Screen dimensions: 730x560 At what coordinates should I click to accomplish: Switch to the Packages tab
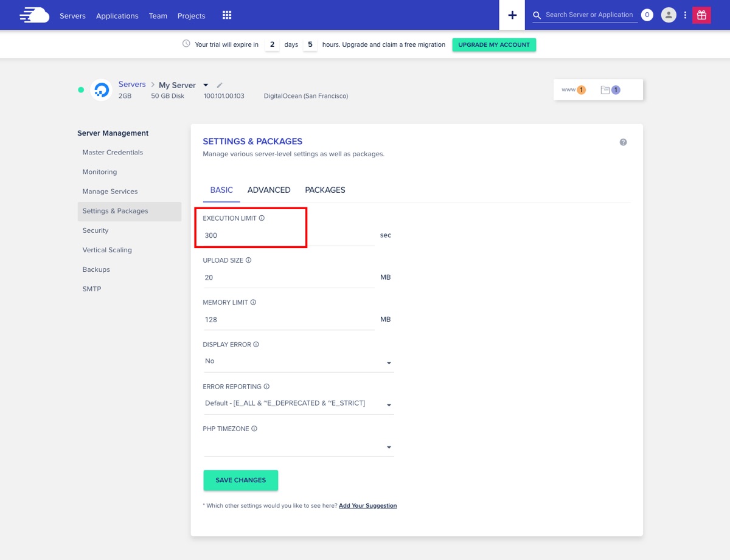[x=325, y=190]
